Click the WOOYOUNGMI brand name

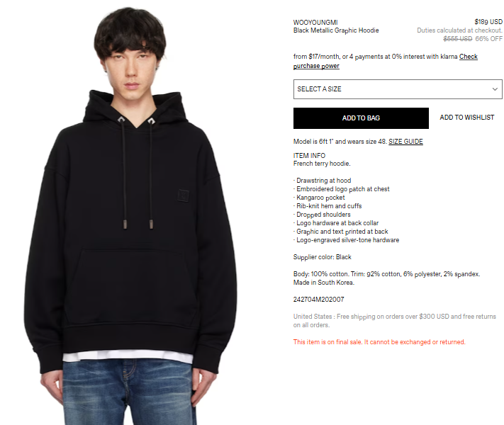coord(315,23)
